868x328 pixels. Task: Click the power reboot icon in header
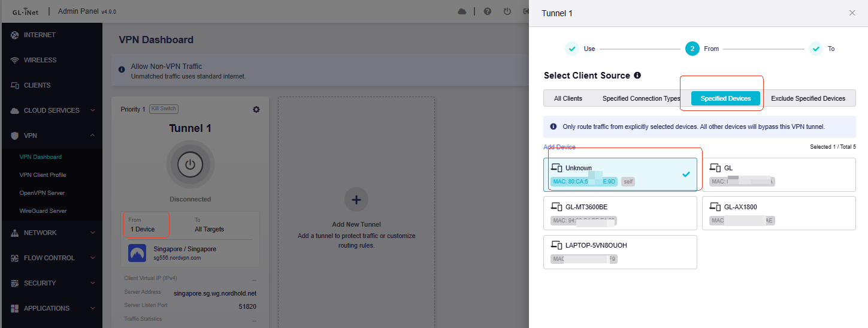[507, 11]
